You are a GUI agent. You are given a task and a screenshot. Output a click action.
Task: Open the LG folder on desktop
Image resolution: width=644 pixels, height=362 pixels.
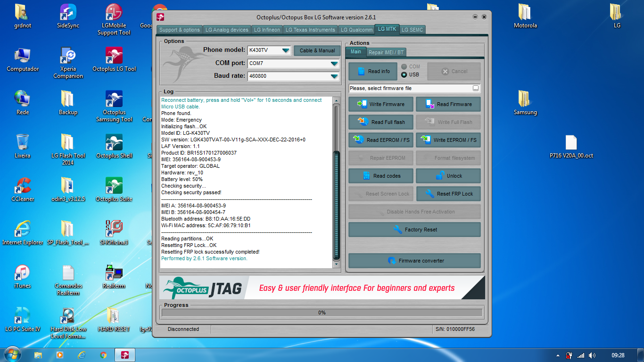pyautogui.click(x=616, y=16)
